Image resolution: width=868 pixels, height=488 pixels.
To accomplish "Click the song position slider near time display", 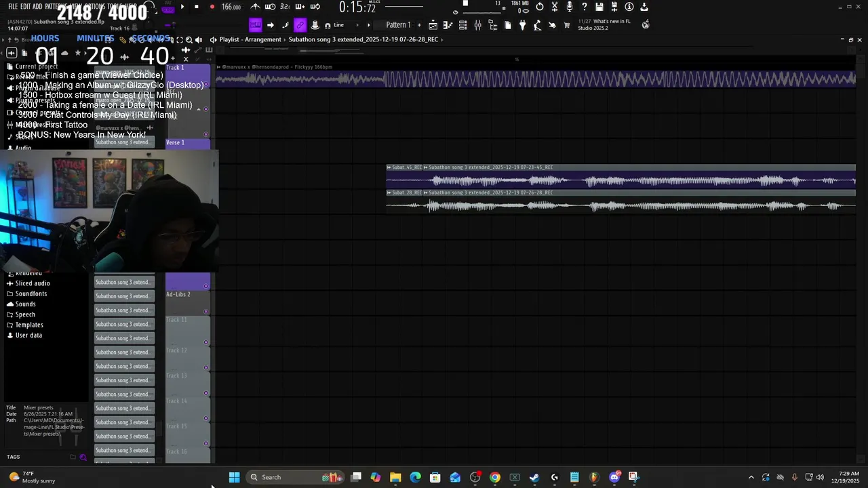I will pyautogui.click(x=404, y=6).
